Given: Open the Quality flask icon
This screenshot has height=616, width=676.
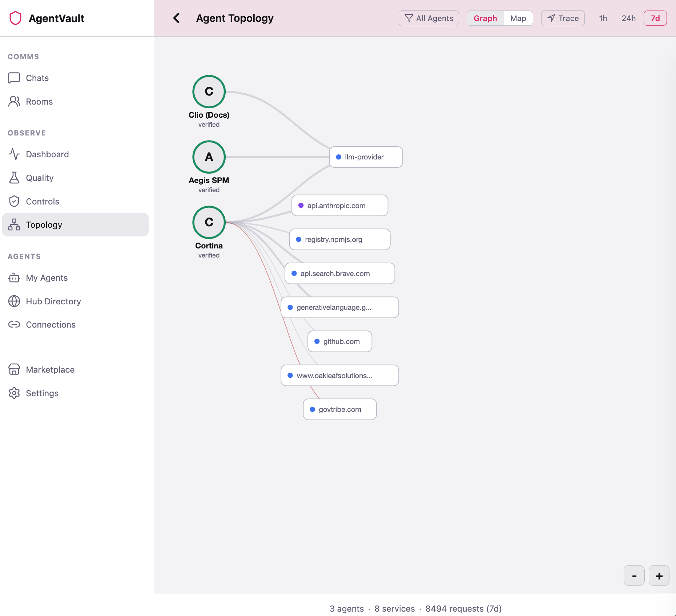Looking at the screenshot, I should coord(14,178).
